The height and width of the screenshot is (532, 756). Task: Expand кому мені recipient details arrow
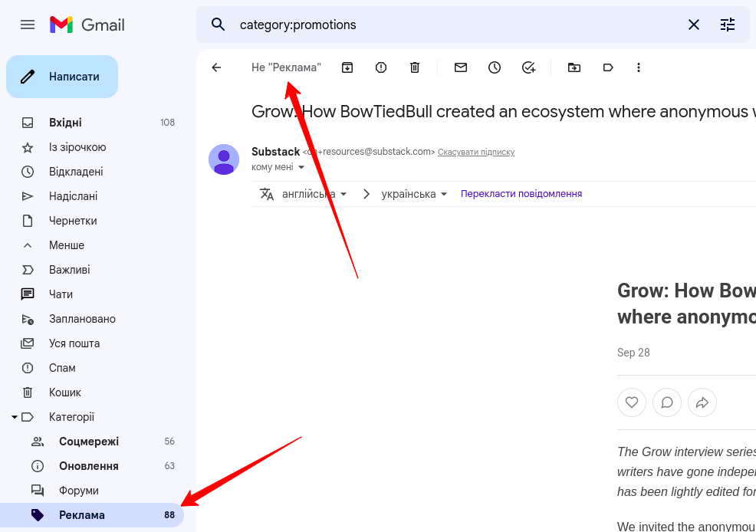point(301,167)
